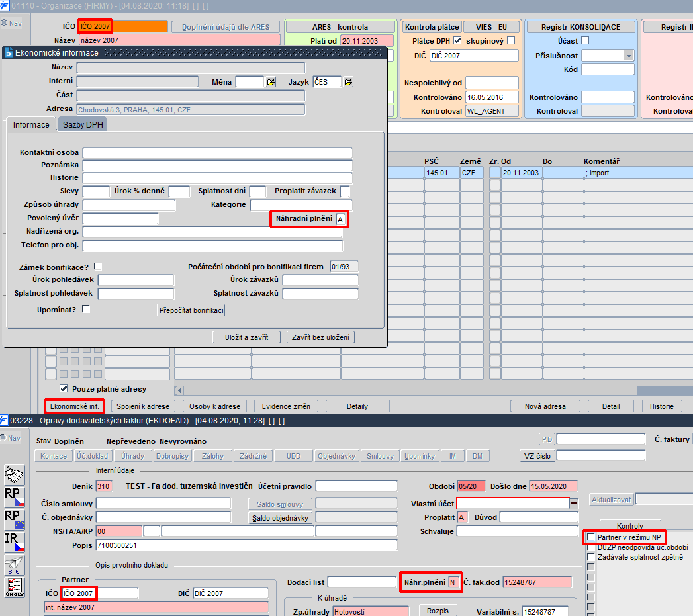
Task: Check the Účast box in Registr KONSOLIDACE
Action: pos(585,40)
